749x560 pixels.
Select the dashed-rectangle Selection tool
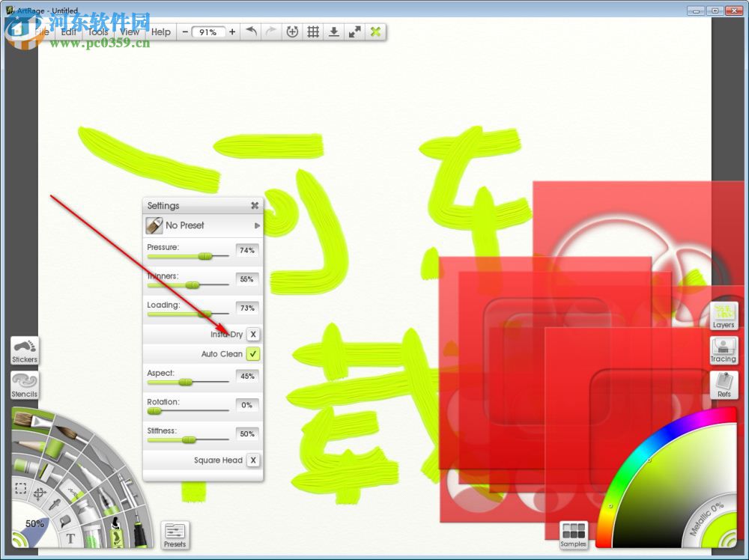click(x=20, y=488)
